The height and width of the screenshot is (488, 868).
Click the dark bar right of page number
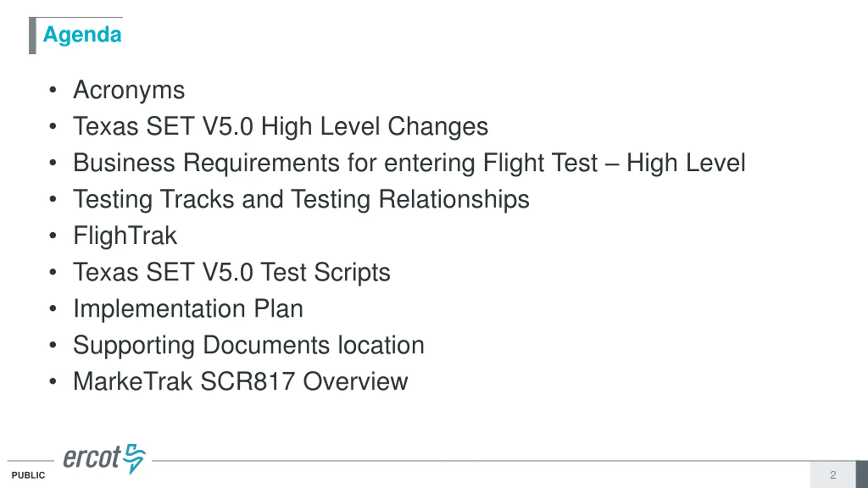click(862, 474)
